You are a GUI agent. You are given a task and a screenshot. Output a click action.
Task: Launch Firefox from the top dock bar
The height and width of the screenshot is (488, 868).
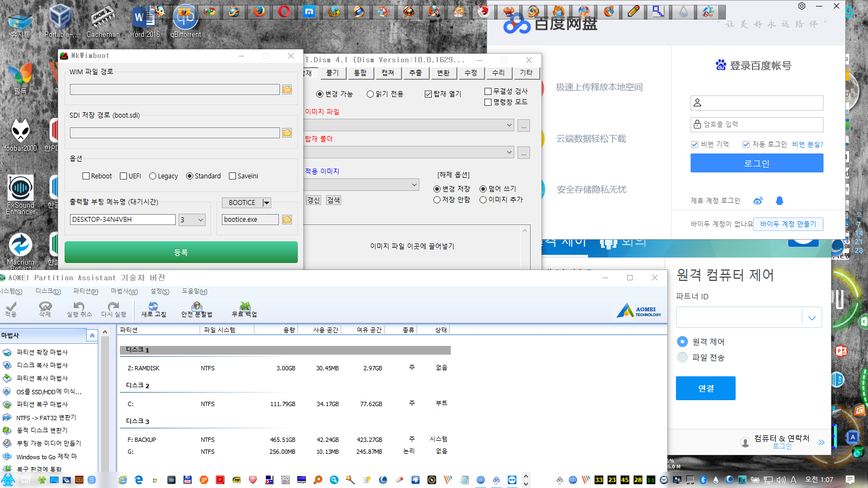point(259,11)
